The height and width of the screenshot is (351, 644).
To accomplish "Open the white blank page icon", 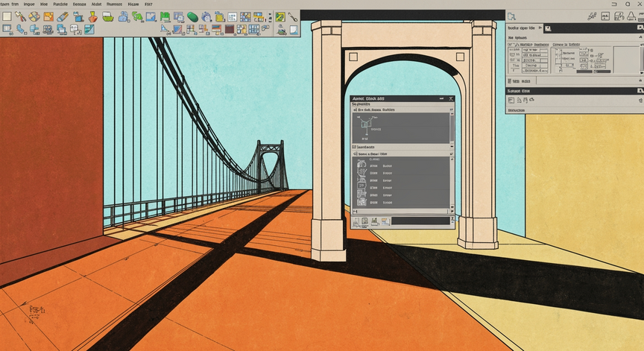I will pyautogui.click(x=294, y=30).
